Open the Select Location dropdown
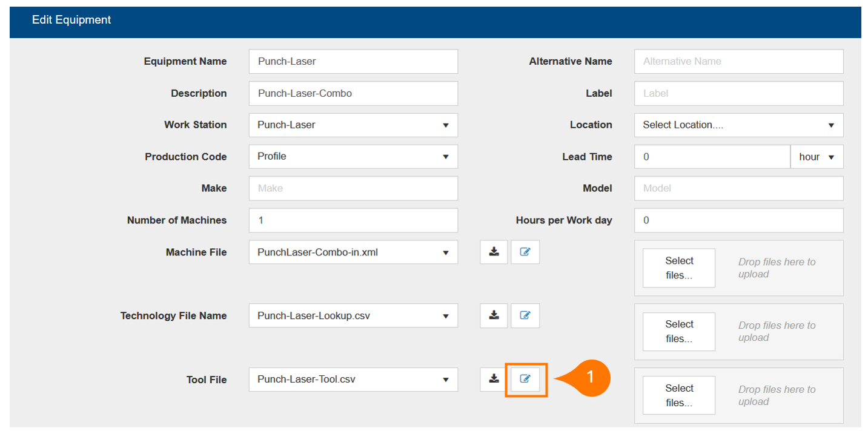The image size is (868, 434). 738,125
